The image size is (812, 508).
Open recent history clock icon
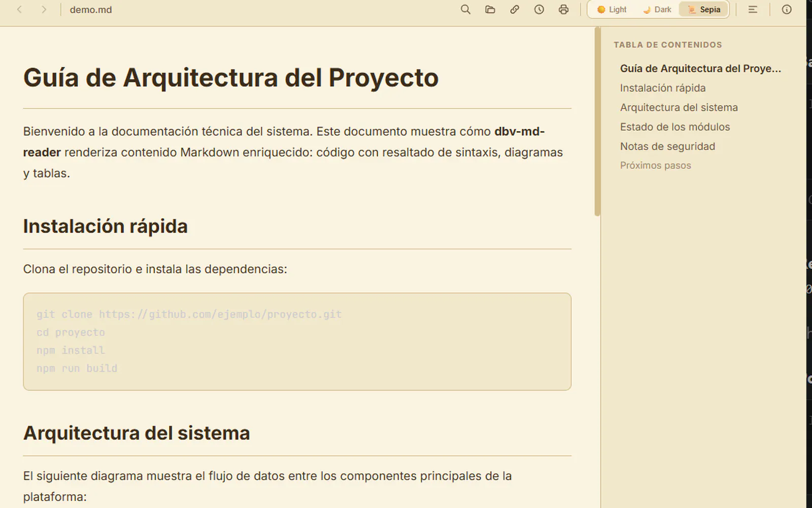coord(539,10)
